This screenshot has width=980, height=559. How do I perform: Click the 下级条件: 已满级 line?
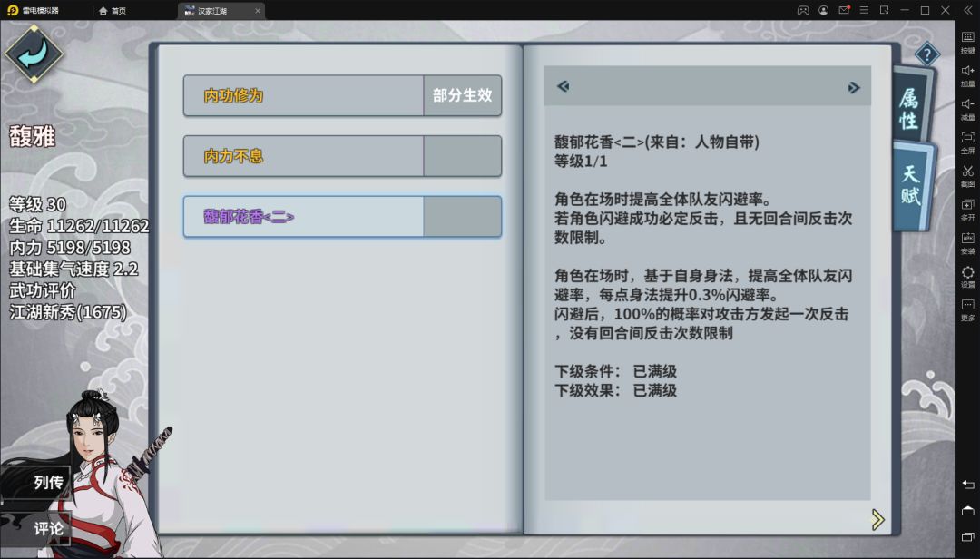click(615, 371)
